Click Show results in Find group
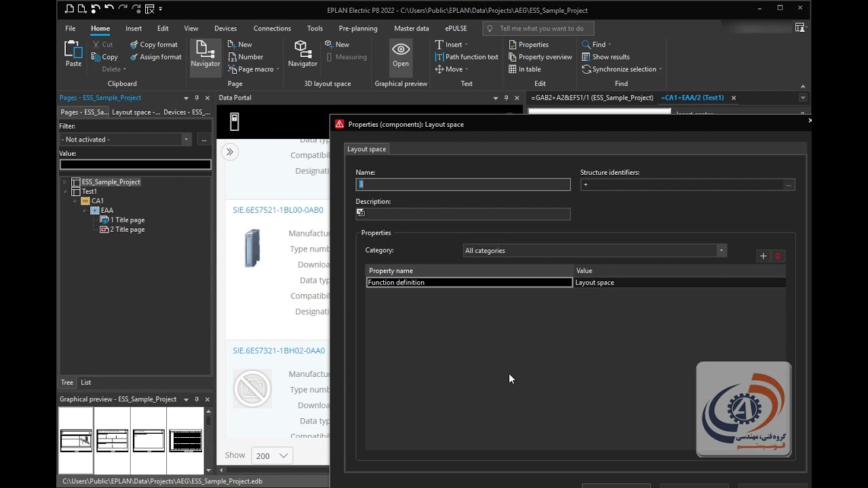 (x=606, y=57)
